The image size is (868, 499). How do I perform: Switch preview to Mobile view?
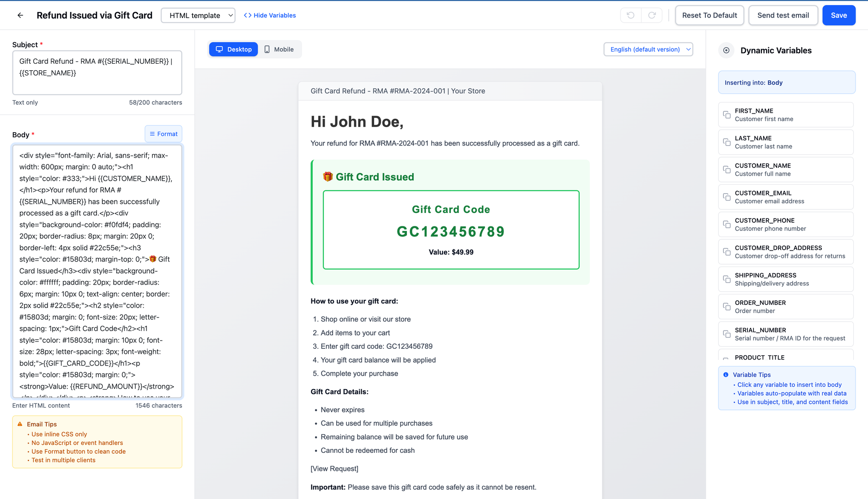(x=279, y=49)
